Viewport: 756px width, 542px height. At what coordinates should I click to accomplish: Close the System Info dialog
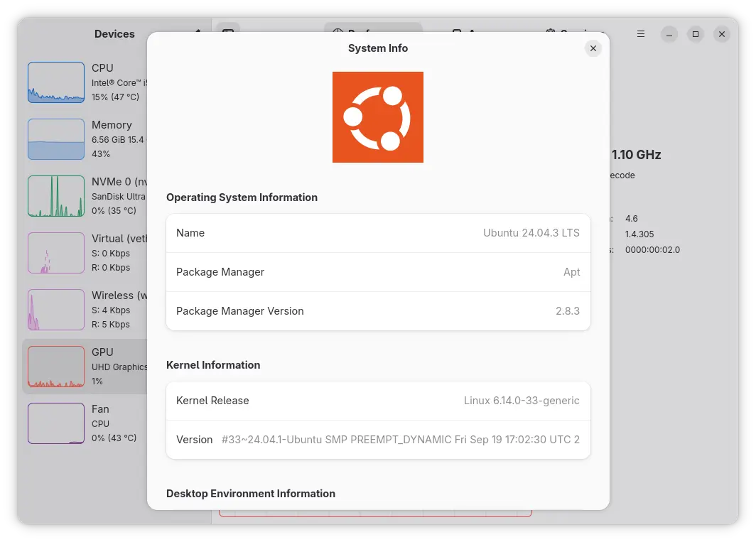click(593, 48)
